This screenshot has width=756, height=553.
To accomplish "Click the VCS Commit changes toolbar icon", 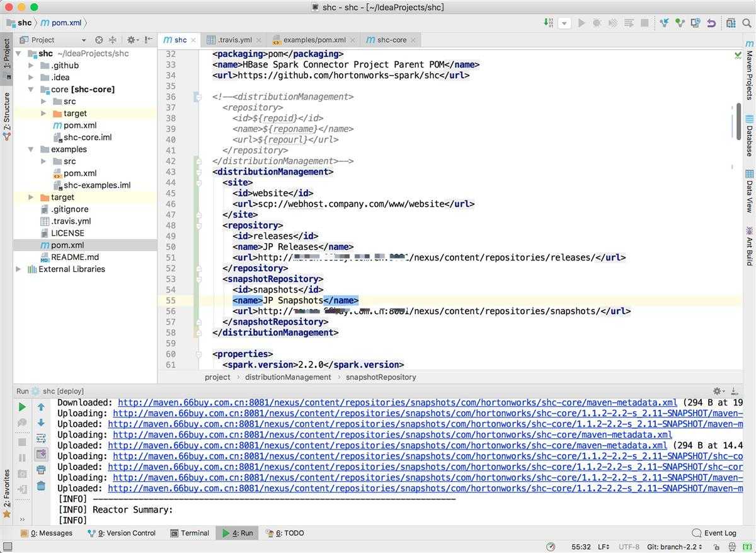I will (x=680, y=23).
